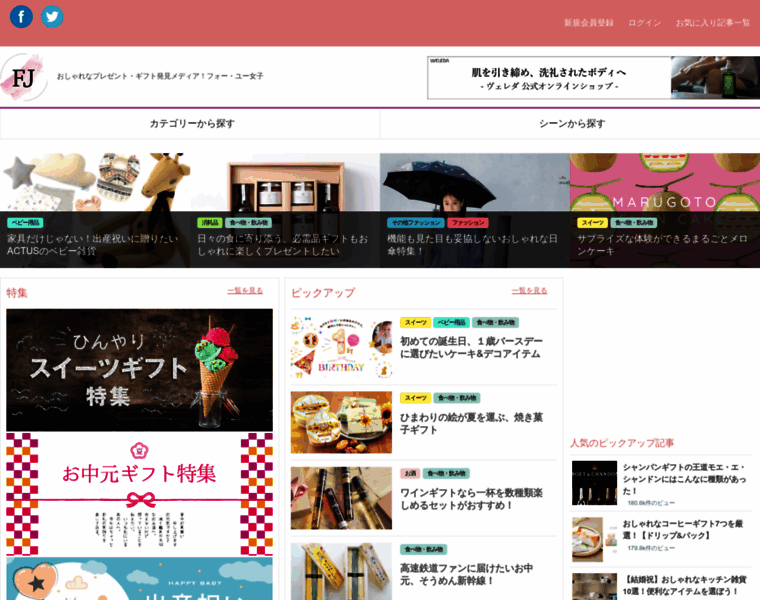Click 食べ物・飲み物 tag on seasoning slide

(x=248, y=222)
